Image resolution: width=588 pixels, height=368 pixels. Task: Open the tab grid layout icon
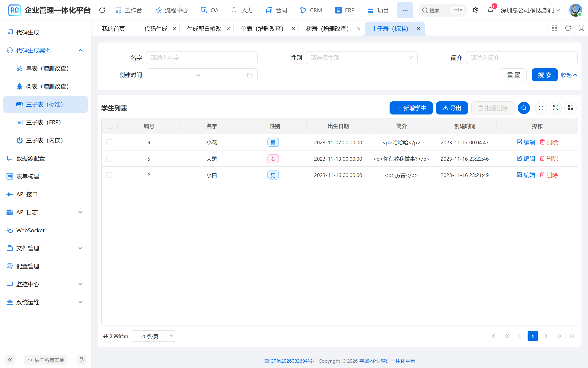pos(555,28)
